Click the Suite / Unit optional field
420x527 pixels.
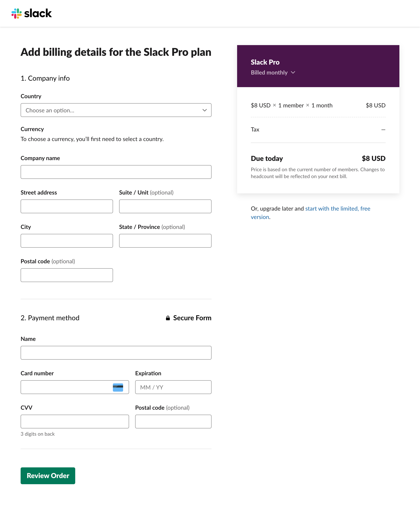[165, 206]
